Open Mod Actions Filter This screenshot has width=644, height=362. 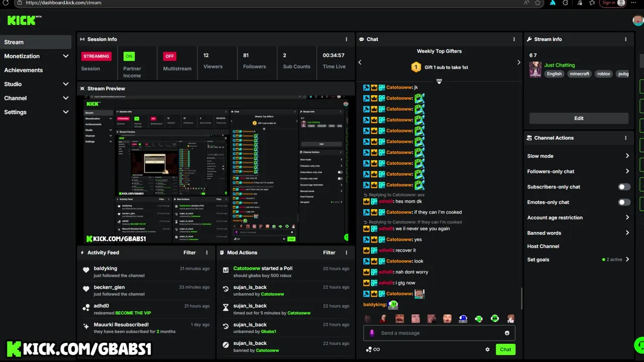329,252
